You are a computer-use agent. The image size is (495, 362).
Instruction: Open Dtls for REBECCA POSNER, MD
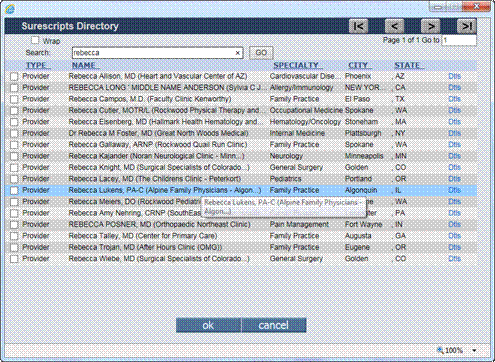click(454, 224)
